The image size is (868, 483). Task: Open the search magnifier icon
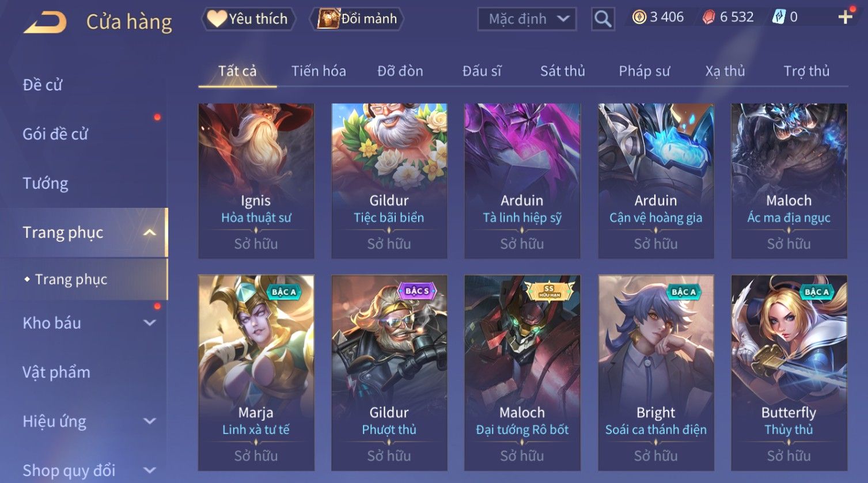pyautogui.click(x=602, y=19)
